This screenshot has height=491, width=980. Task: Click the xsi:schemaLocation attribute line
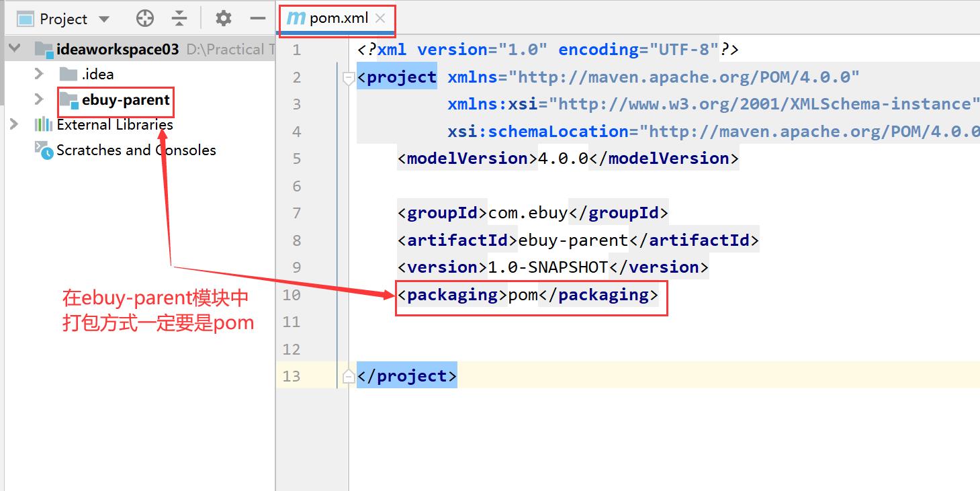click(713, 132)
